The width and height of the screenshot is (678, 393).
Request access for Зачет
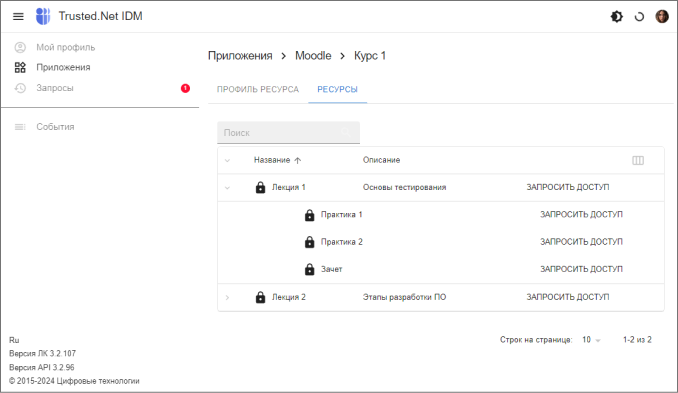point(581,269)
